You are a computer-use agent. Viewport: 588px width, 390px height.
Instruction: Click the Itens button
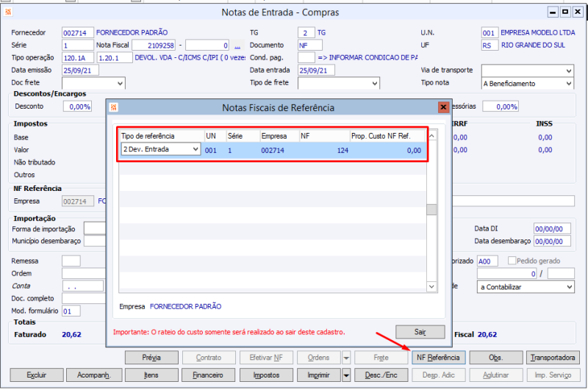point(151,375)
